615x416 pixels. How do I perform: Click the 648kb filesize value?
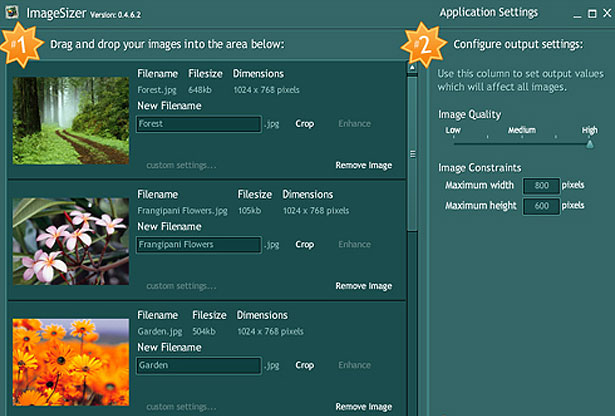pyautogui.click(x=200, y=90)
